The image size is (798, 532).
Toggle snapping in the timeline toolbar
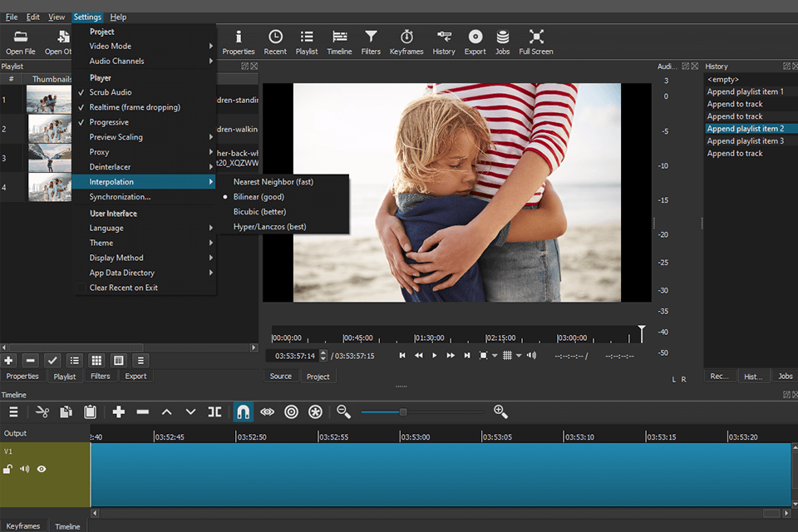click(x=243, y=411)
